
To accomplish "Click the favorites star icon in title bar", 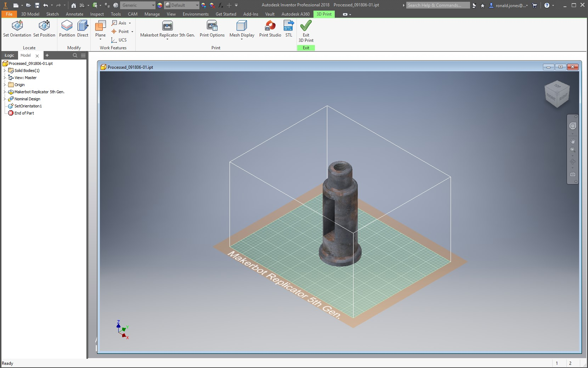I will 482,5.
